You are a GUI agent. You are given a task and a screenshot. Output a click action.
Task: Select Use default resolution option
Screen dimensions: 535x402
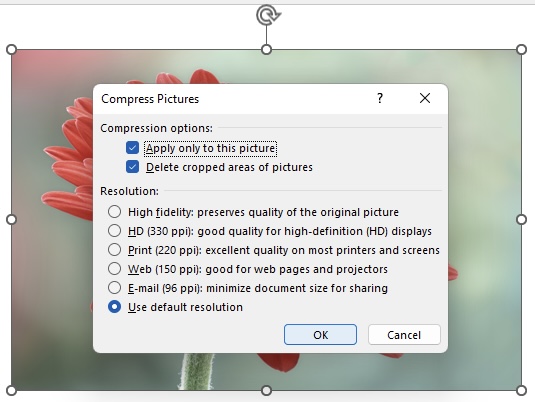tap(114, 307)
